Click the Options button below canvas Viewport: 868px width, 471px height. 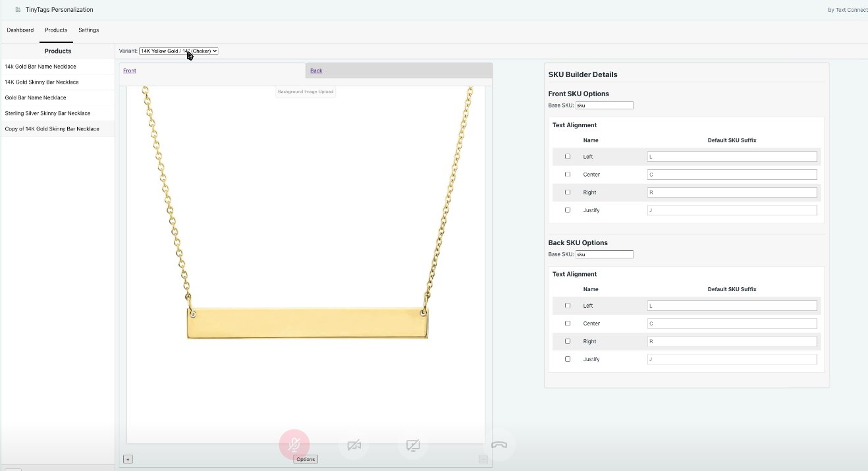(x=306, y=459)
